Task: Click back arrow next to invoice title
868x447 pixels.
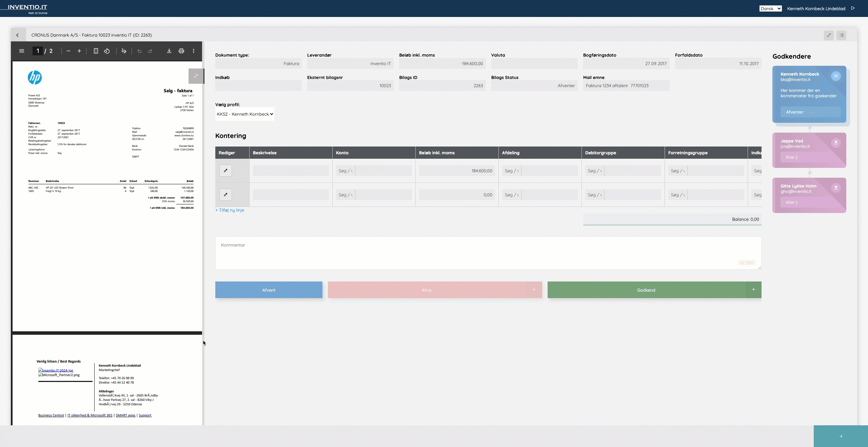Action: pyautogui.click(x=18, y=35)
